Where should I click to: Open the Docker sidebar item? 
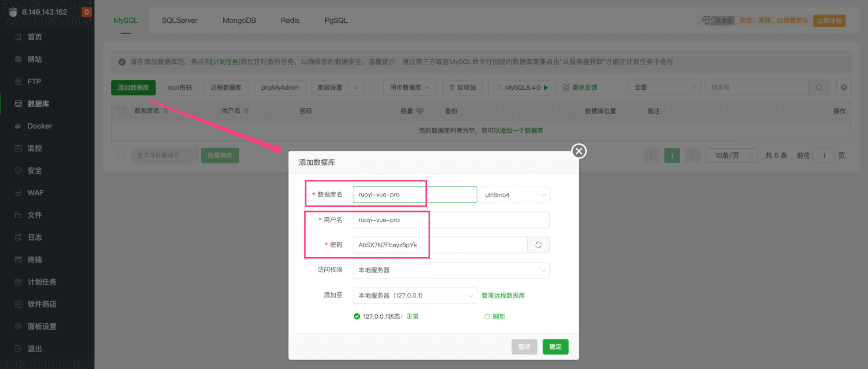pyautogui.click(x=39, y=126)
